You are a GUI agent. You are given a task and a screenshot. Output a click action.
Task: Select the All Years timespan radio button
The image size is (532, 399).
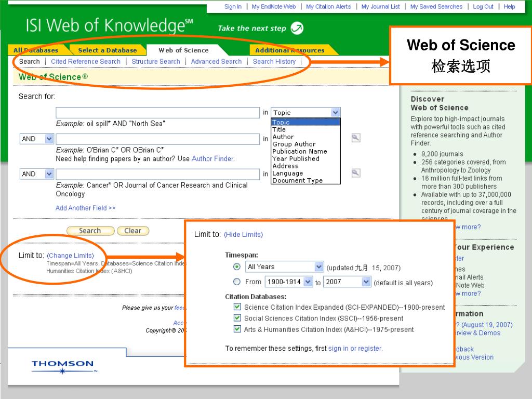click(x=237, y=267)
